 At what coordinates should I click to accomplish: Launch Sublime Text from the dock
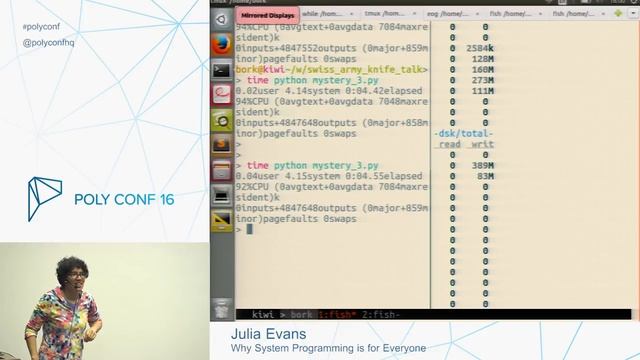click(x=222, y=145)
